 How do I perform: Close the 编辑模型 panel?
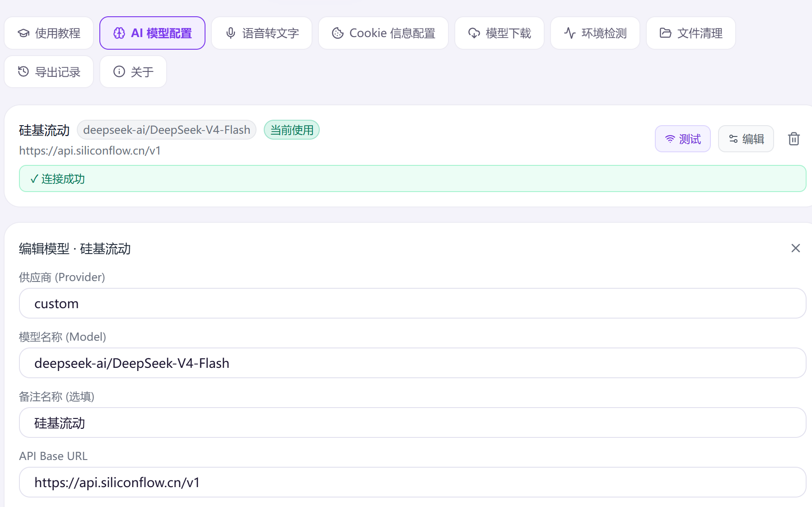[x=796, y=248]
